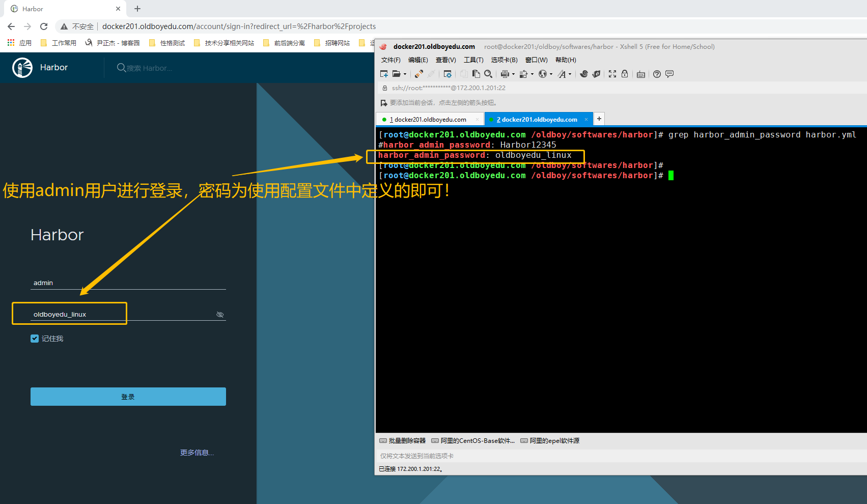
Task: Click the blue 登录 login button
Action: point(128,397)
